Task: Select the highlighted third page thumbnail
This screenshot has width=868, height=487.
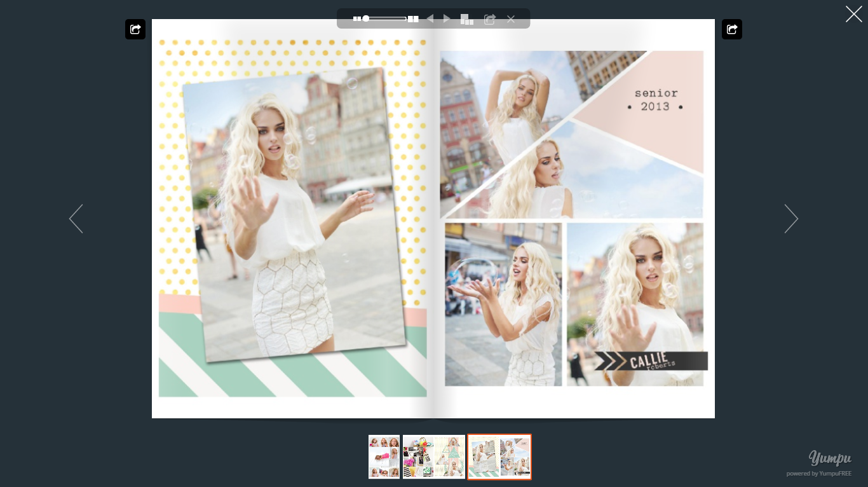Action: click(499, 456)
